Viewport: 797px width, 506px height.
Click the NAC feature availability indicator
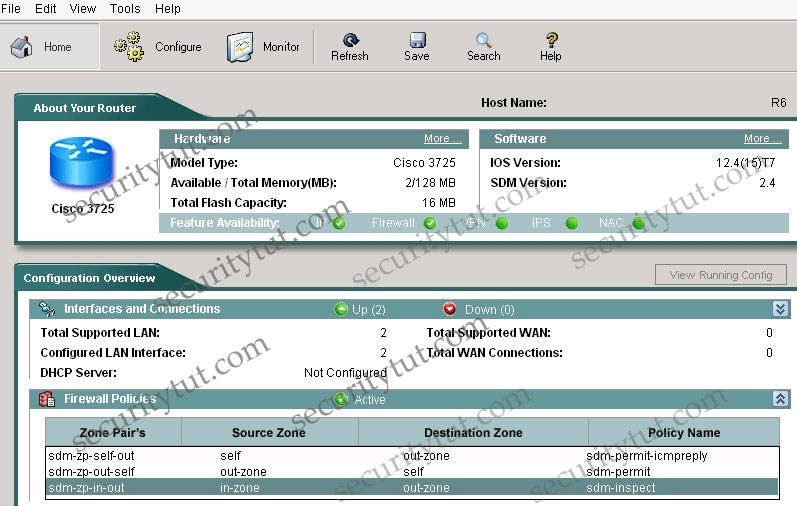point(639,223)
